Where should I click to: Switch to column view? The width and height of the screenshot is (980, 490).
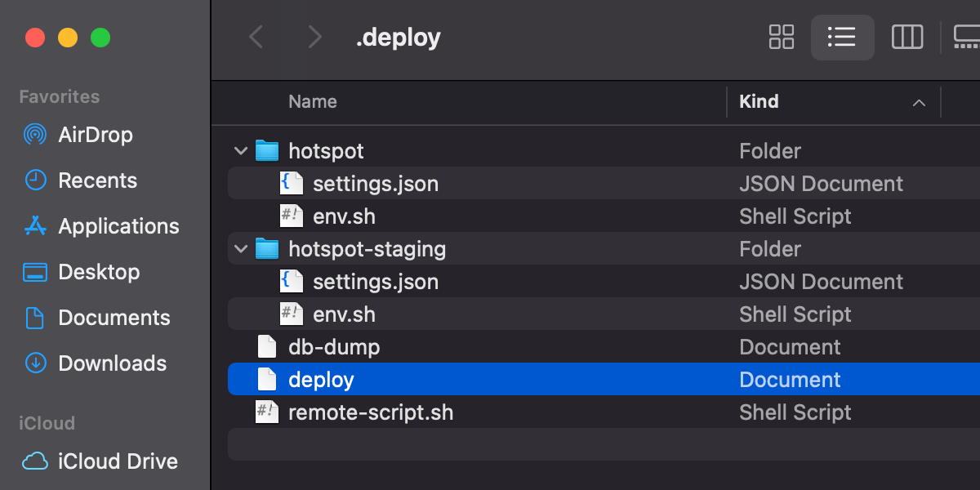(906, 37)
